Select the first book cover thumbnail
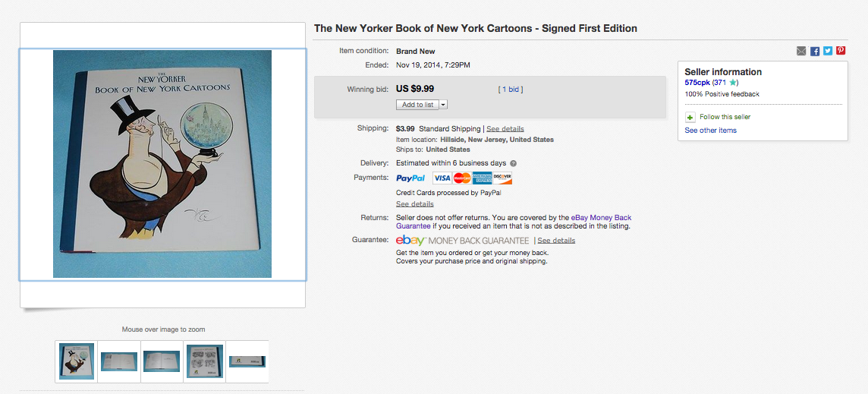 click(x=77, y=361)
